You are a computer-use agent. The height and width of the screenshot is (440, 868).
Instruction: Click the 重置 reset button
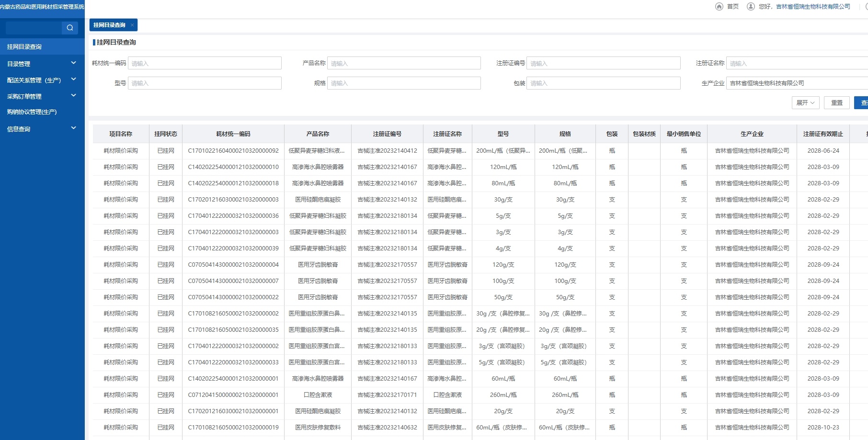pyautogui.click(x=837, y=102)
